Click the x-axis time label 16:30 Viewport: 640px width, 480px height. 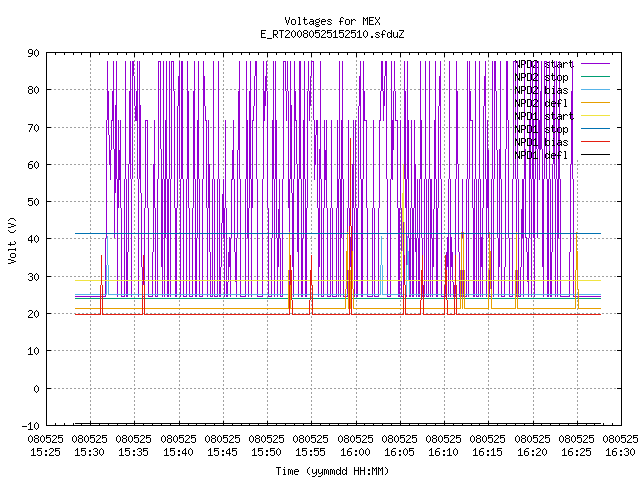(620, 452)
